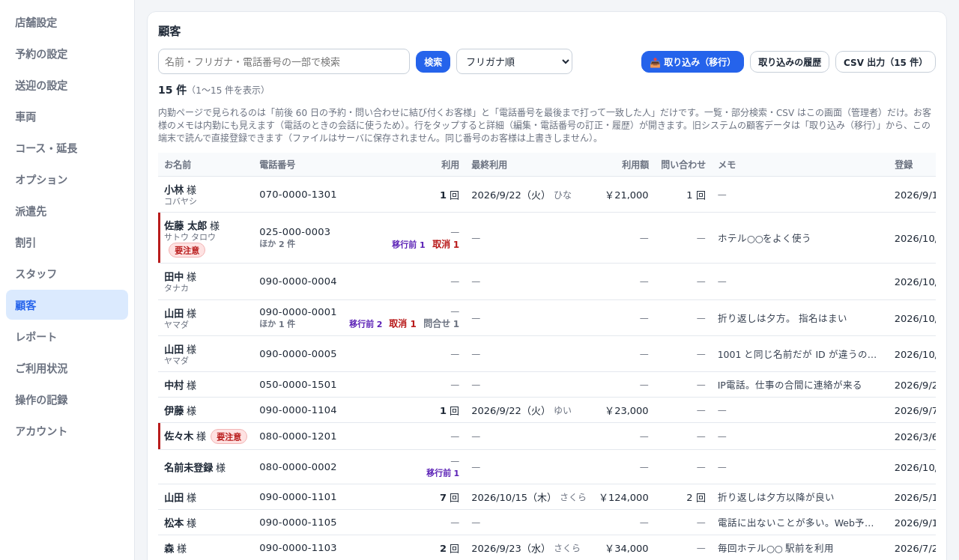Image resolution: width=959 pixels, height=560 pixels.
Task: Open 送迎の設定 page
Action: (x=67, y=85)
